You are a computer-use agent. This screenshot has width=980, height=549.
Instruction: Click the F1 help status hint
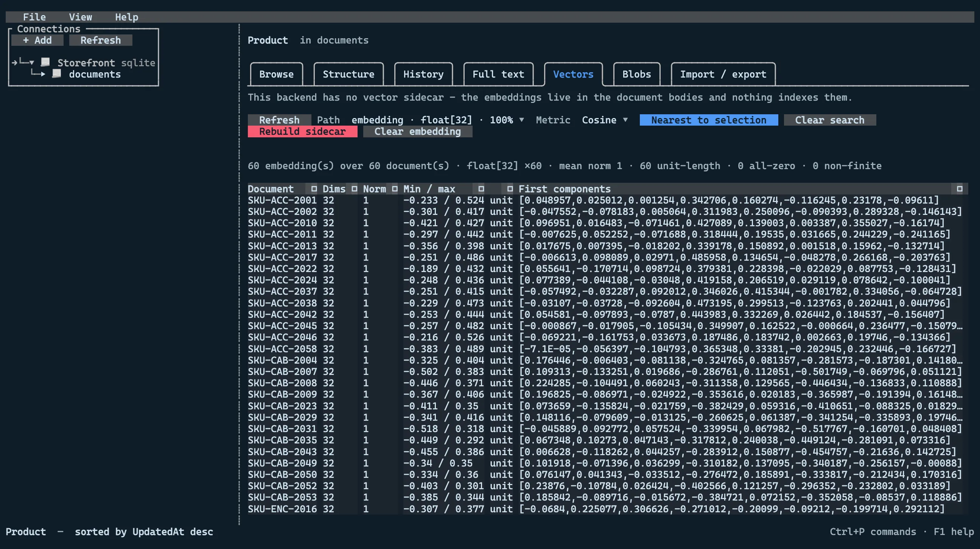click(954, 532)
